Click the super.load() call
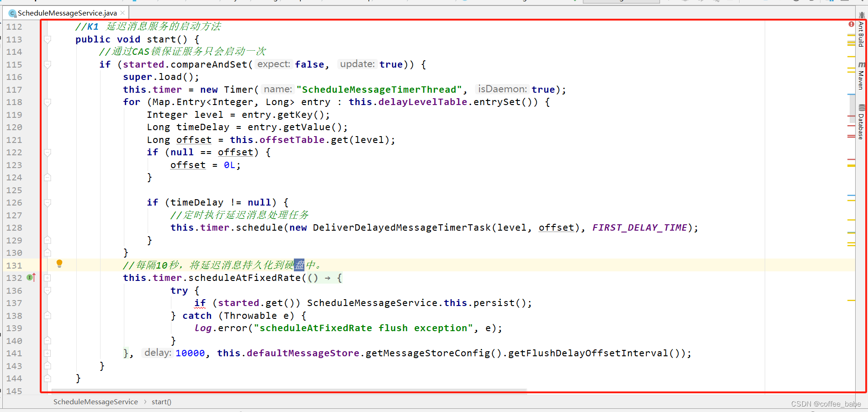 pos(159,77)
